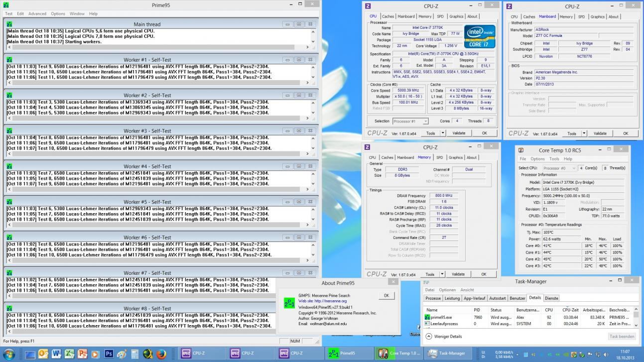Open the Windows Start button
Screen dimensions: 644x362
pyautogui.click(x=9, y=354)
